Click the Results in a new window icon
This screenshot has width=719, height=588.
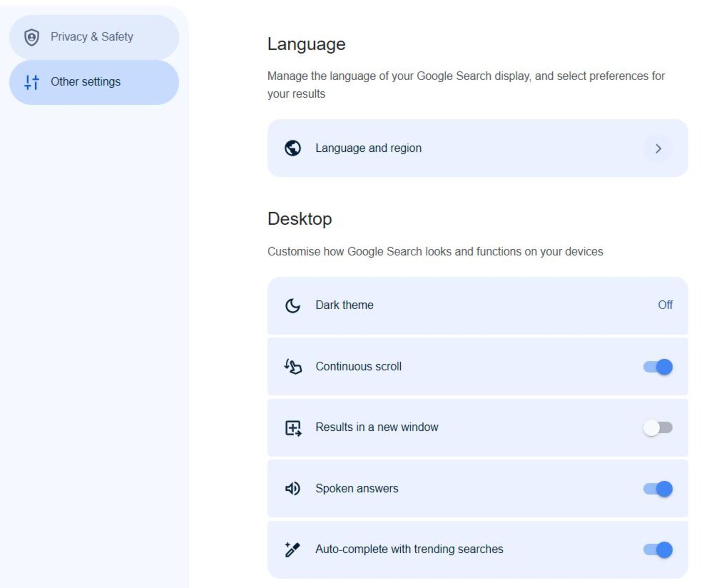292,427
